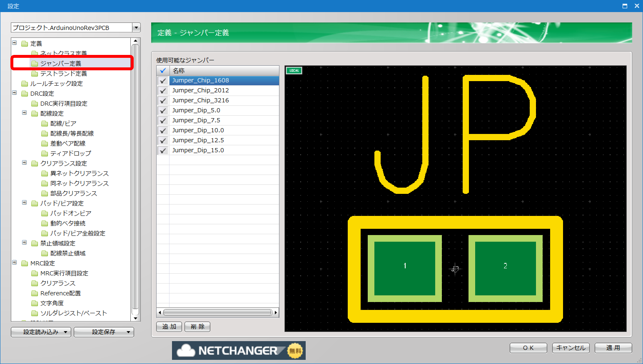Click folder icon beside MRC設定
This screenshot has width=643, height=364.
25,263
